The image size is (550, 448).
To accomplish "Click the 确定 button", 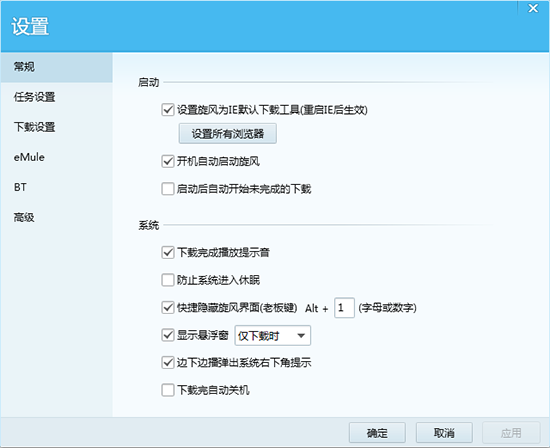I will point(377,433).
